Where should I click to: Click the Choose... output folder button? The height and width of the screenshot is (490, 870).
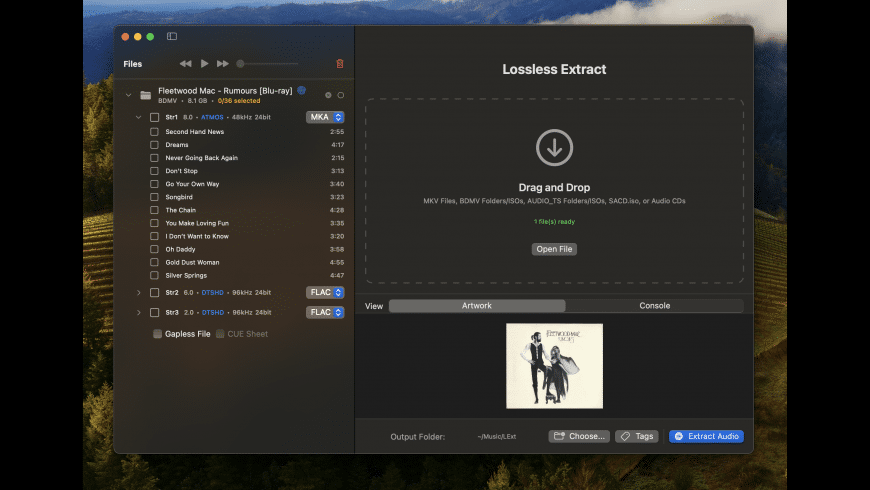(x=579, y=436)
